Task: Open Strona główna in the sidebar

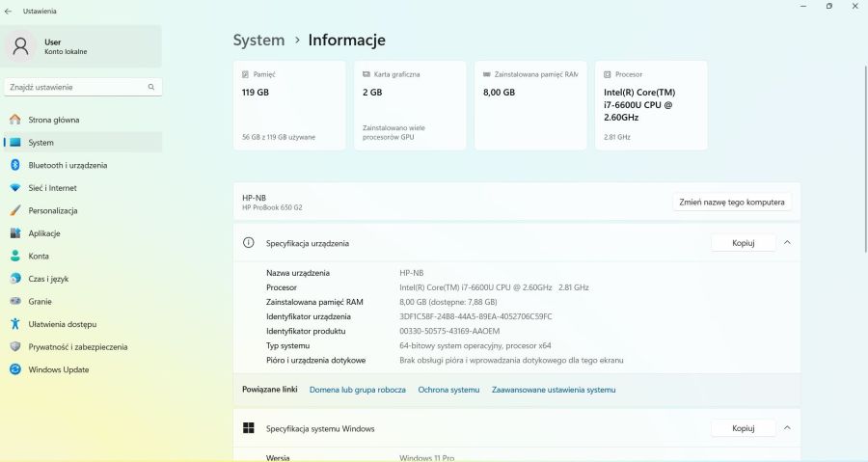Action: 83,120
